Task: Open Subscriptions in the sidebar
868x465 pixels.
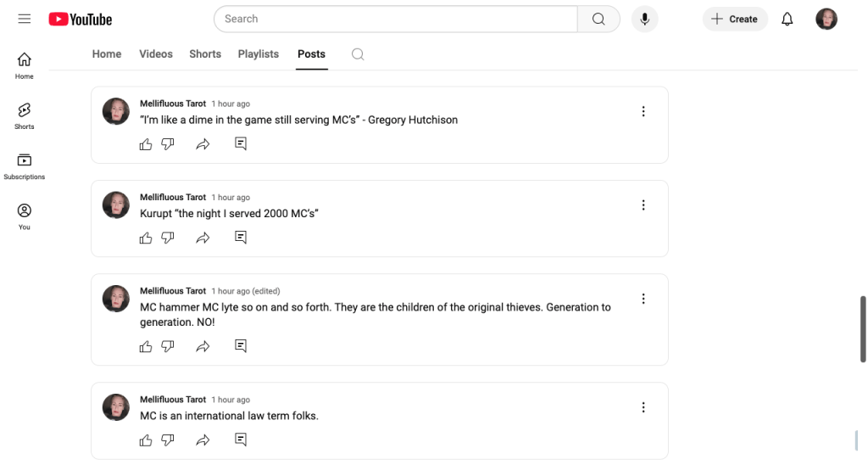Action: (x=25, y=165)
